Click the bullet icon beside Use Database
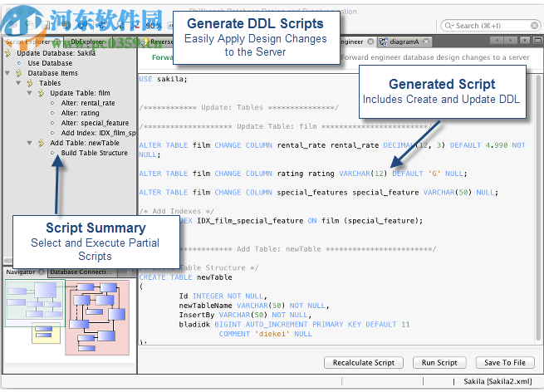This screenshot has width=544, height=392. [x=19, y=63]
